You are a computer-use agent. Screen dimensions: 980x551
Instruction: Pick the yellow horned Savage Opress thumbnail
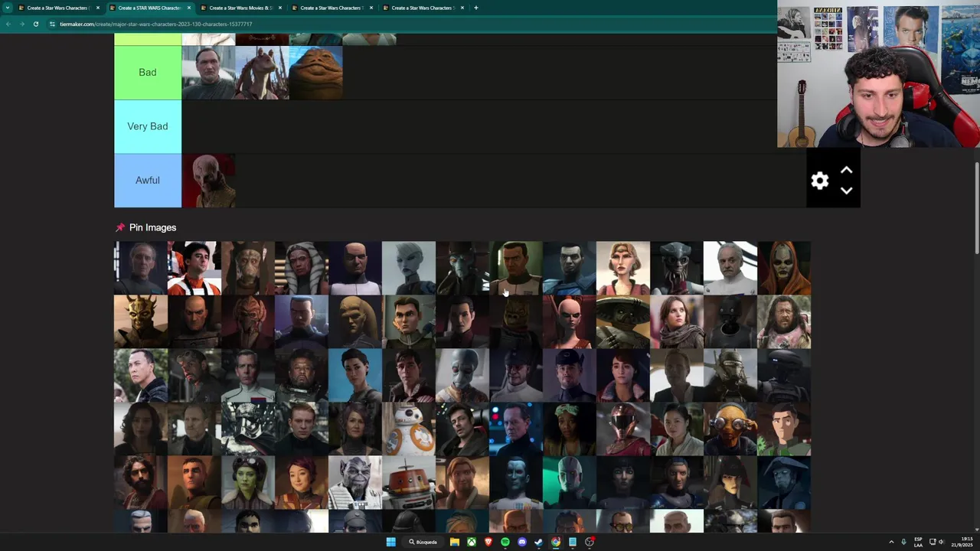point(141,321)
